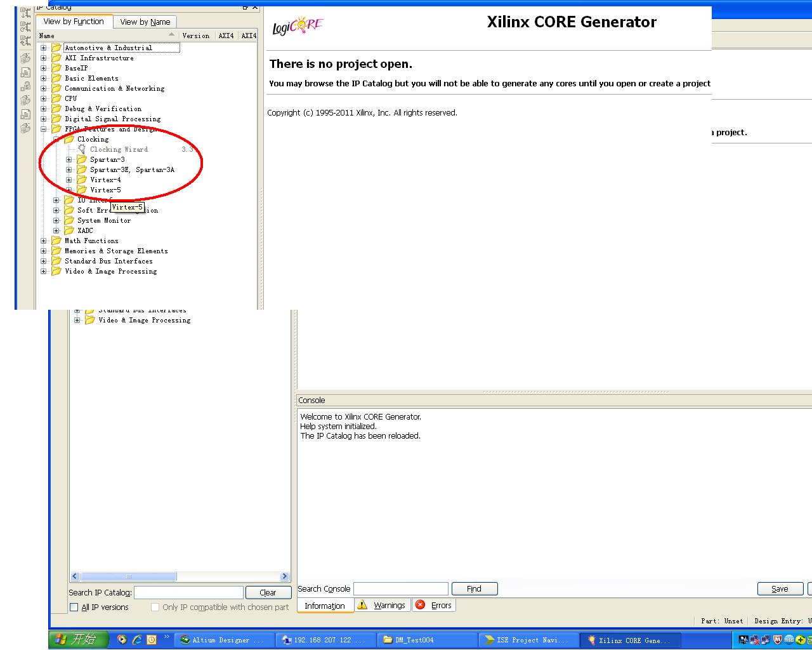The image size is (812, 650).
Task: Switch to View by Function tab
Action: 74,21
